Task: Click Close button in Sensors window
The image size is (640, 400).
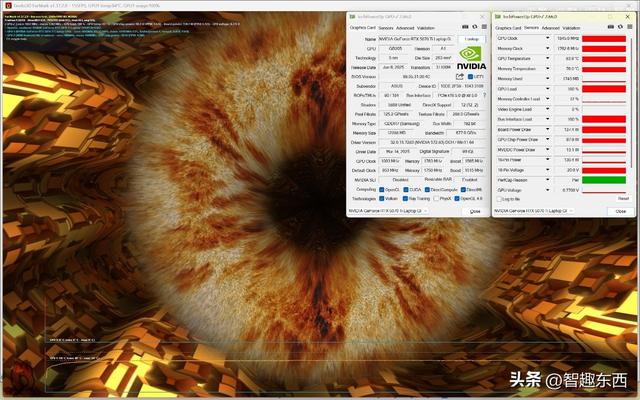Action: pyautogui.click(x=620, y=211)
